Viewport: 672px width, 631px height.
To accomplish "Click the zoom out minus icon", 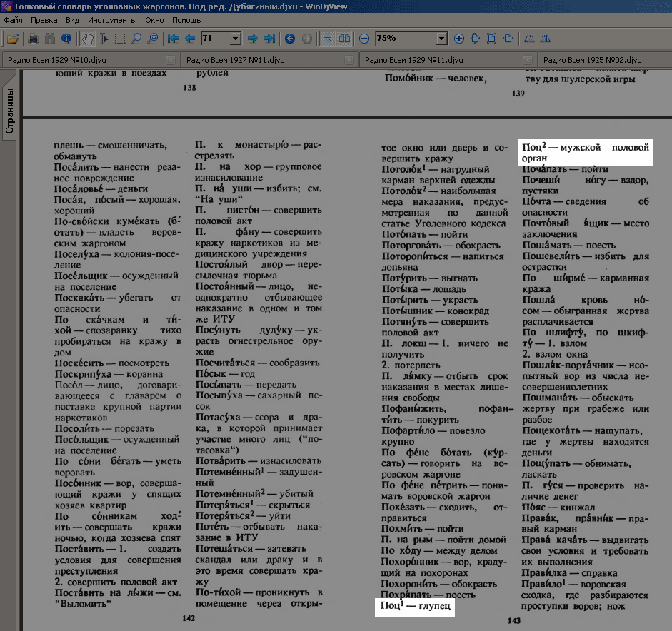I will click(364, 39).
